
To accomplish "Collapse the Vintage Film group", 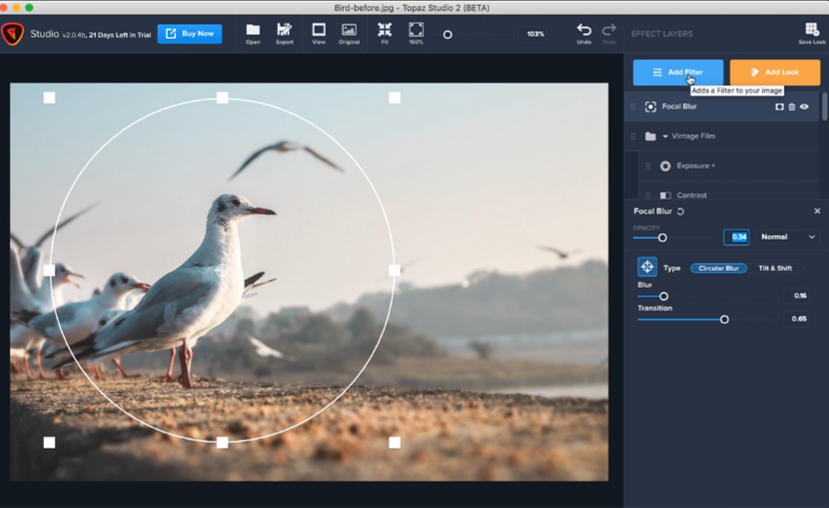I will (x=665, y=136).
